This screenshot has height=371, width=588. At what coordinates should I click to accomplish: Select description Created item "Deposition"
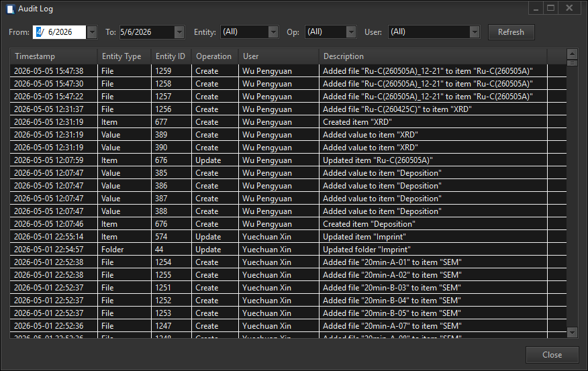433,223
